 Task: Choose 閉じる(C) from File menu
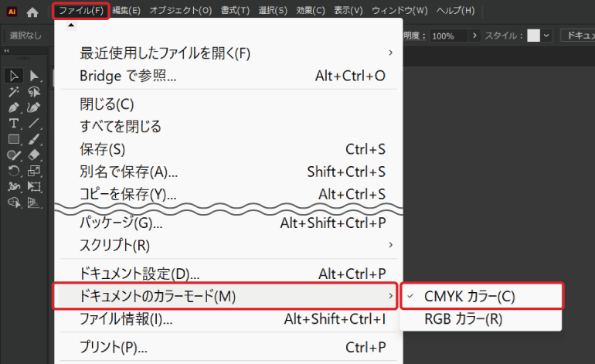229,104
